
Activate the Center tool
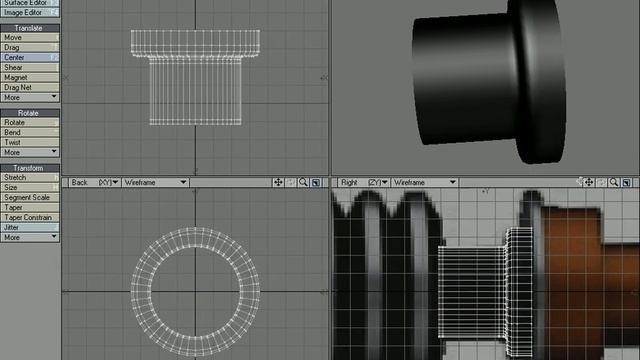[x=30, y=58]
